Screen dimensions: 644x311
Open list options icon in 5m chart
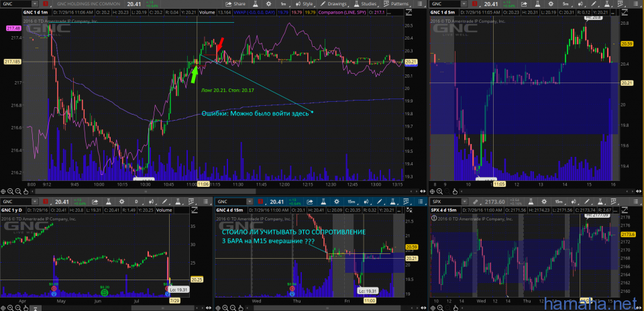[x=636, y=4]
